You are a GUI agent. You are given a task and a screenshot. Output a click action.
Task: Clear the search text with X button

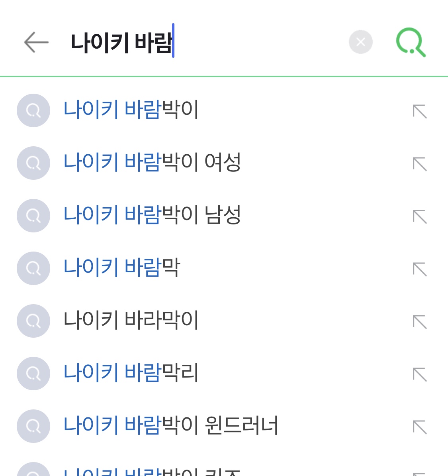click(360, 42)
